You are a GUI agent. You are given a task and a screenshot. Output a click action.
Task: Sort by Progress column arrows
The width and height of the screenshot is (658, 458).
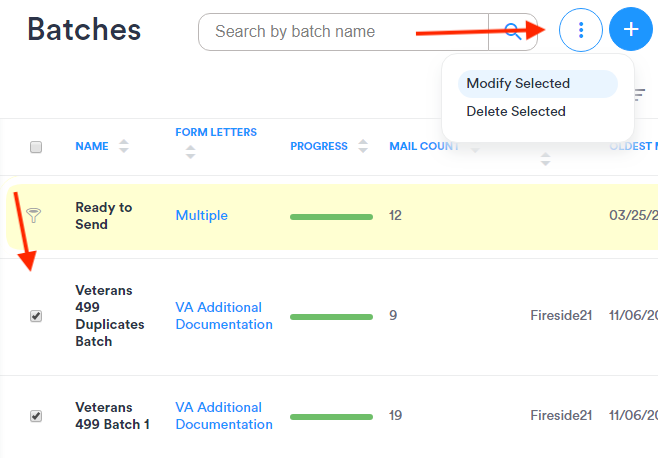(x=363, y=146)
